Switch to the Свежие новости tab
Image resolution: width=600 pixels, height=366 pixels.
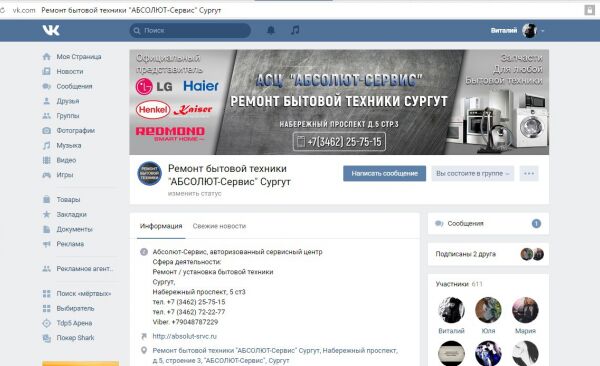click(219, 226)
